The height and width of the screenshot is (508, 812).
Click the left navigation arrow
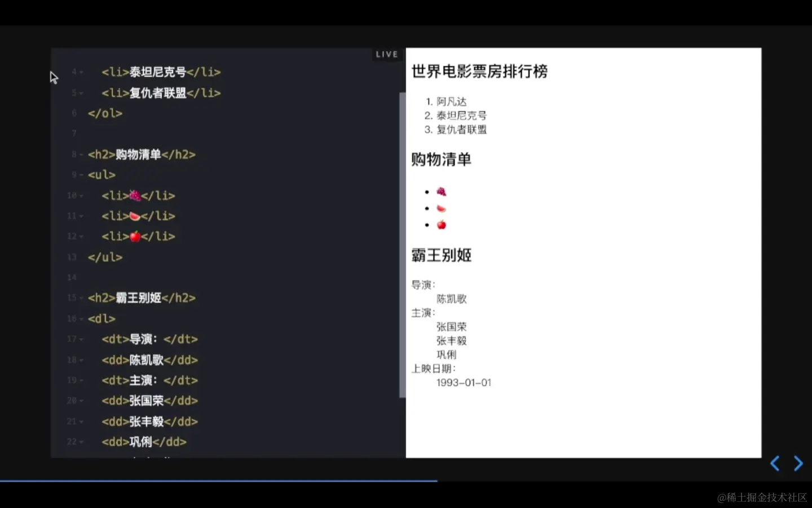[x=775, y=463]
